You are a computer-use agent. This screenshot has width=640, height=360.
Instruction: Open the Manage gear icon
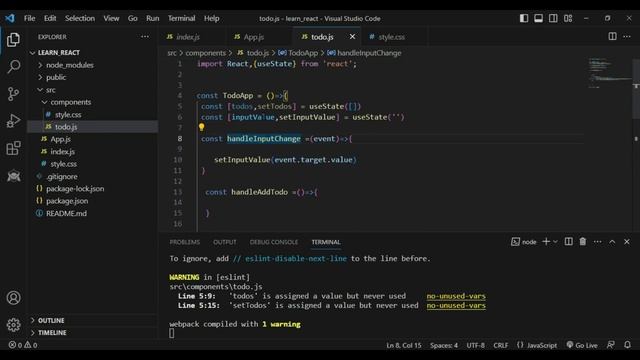[13, 324]
